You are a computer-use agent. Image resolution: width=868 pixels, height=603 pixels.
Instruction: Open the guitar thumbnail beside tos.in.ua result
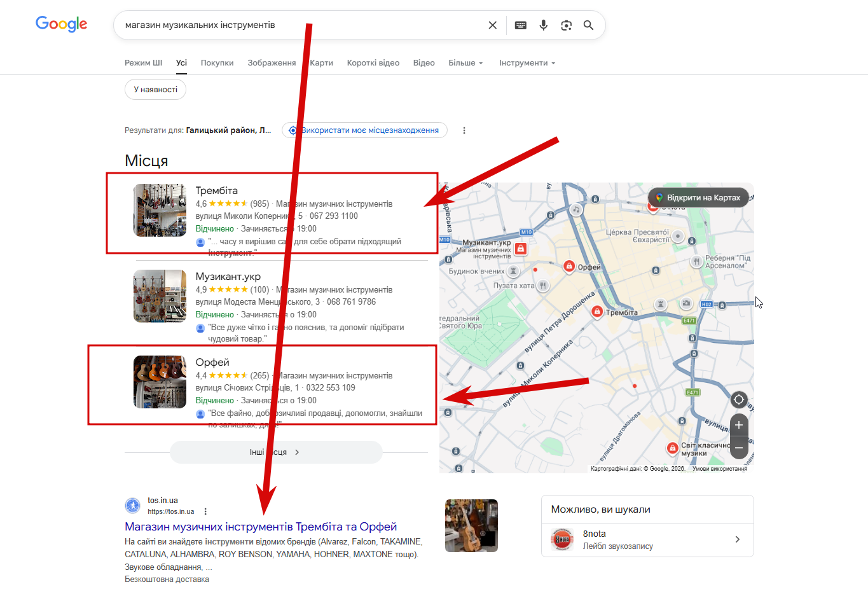pos(471,525)
